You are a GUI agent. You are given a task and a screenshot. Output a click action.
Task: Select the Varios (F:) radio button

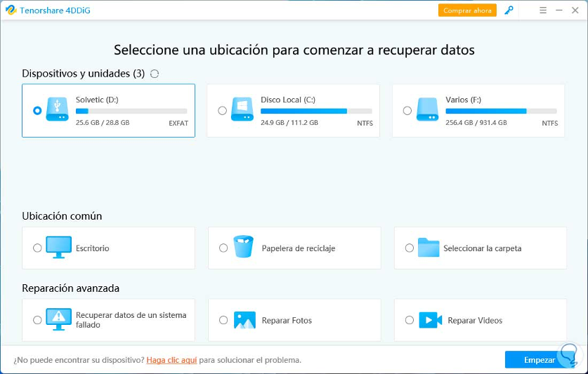coord(407,111)
